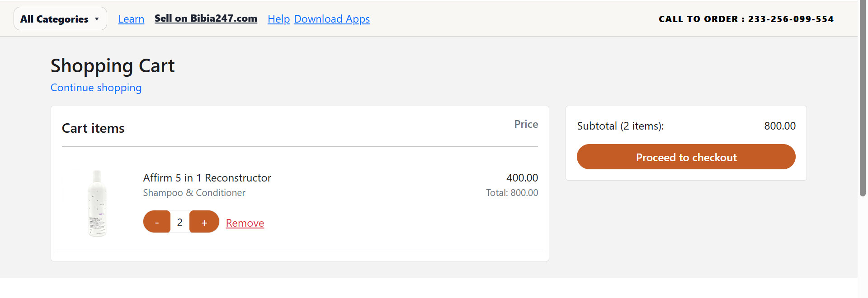Click Continue shopping
Image resolution: width=868 pixels, height=298 pixels.
pyautogui.click(x=96, y=88)
